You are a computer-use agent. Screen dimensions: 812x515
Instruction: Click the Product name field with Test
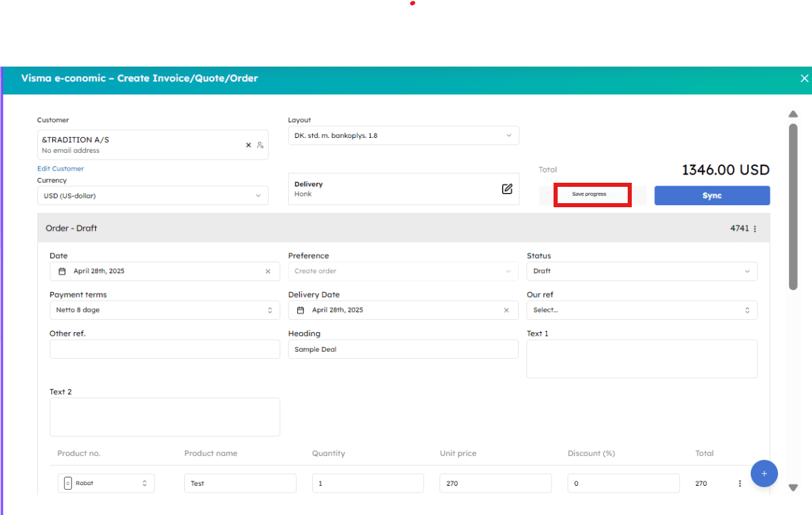coord(240,484)
